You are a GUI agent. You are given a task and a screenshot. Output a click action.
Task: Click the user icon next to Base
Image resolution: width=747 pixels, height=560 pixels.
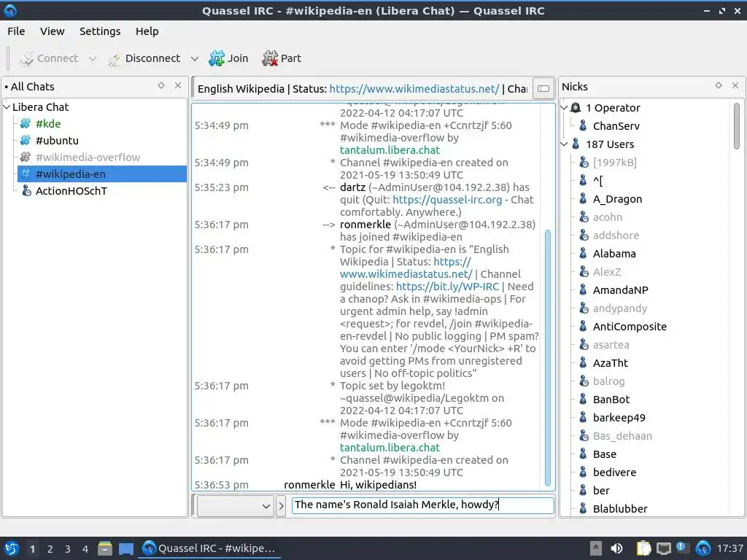pos(583,454)
